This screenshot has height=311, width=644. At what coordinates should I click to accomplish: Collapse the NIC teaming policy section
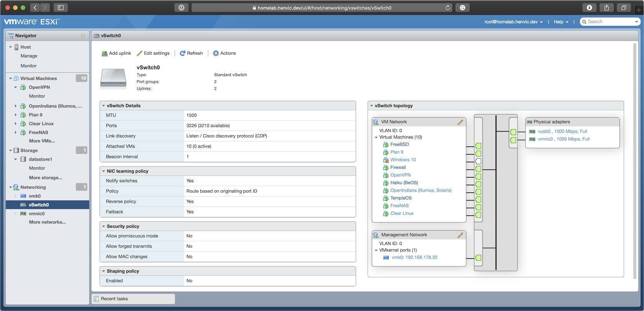pyautogui.click(x=103, y=171)
